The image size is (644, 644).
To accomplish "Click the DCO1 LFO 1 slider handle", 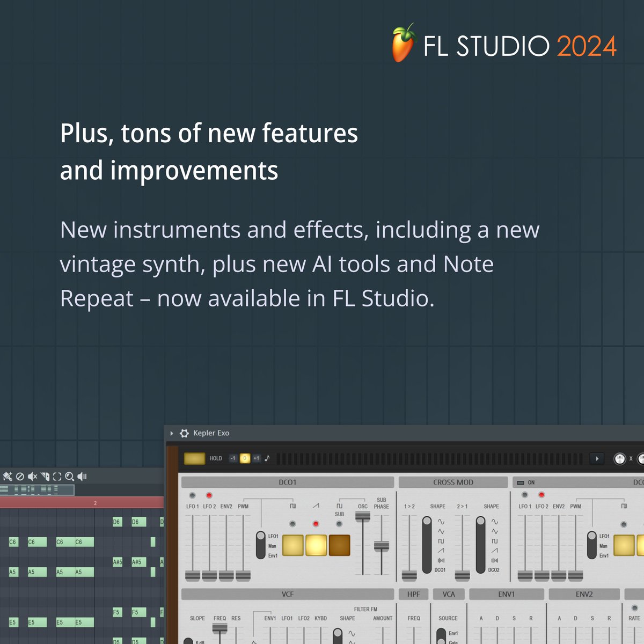I will pos(193,576).
